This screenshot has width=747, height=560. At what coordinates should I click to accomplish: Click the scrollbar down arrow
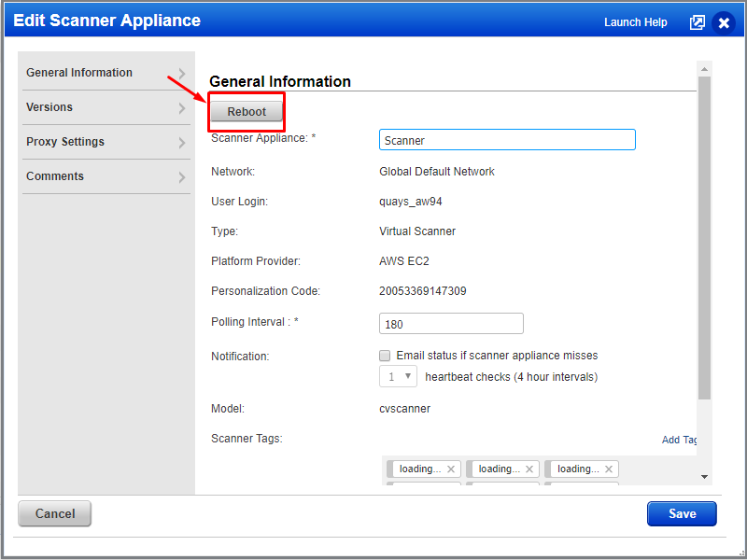(703, 478)
